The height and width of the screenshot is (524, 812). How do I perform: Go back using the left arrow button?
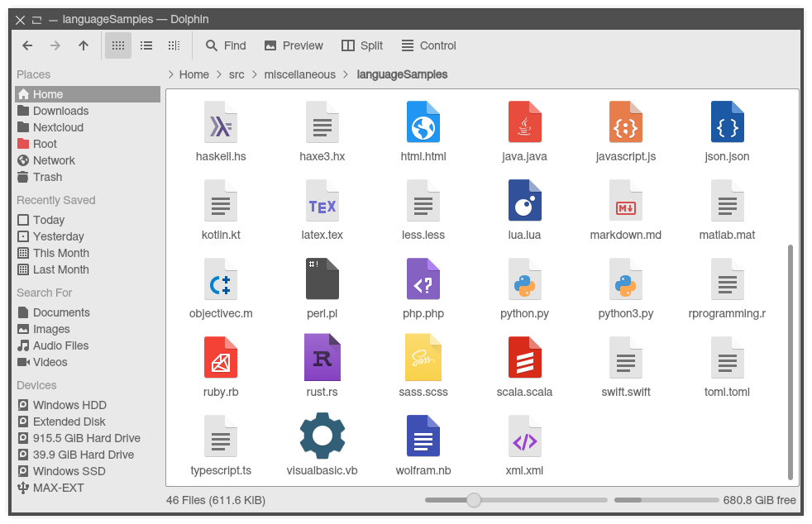[27, 45]
